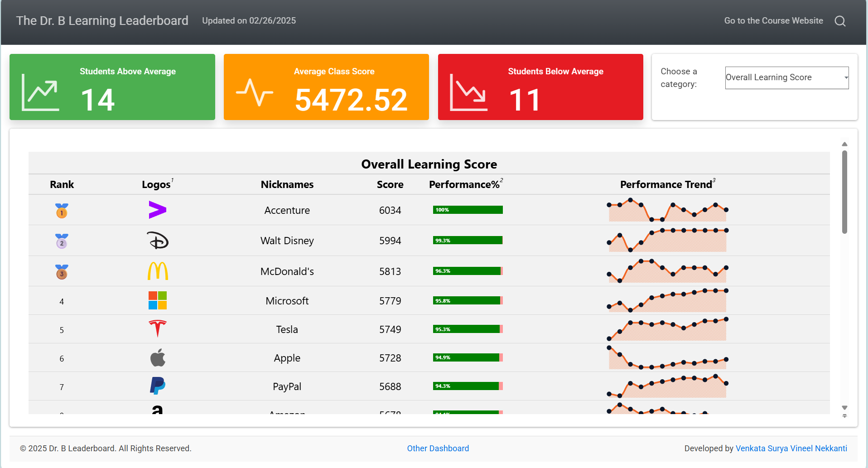Click the Updated on 02/26/2025 text
Screen dimensions: 868x468
pos(249,20)
